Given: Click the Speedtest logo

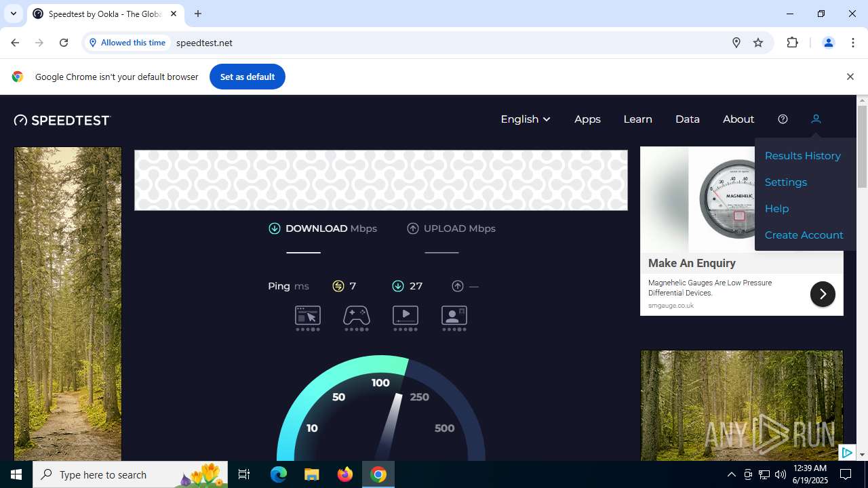Looking at the screenshot, I should pyautogui.click(x=62, y=120).
